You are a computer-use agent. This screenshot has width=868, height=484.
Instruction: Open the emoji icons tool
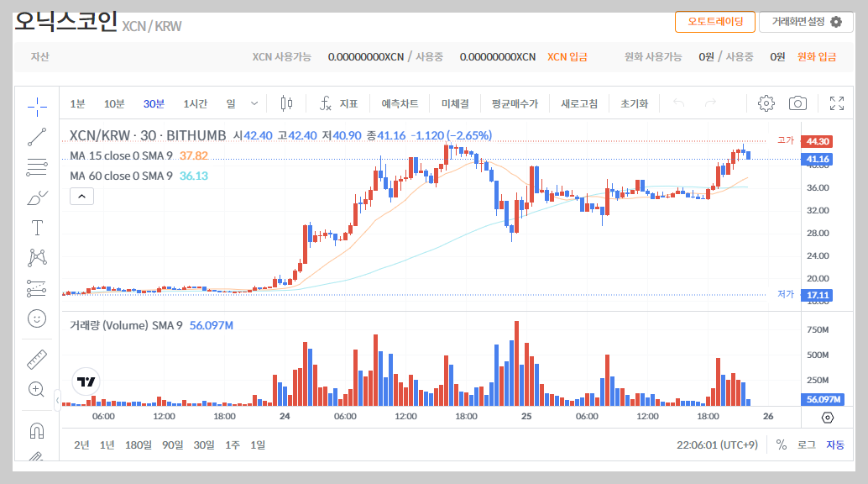tap(37, 318)
